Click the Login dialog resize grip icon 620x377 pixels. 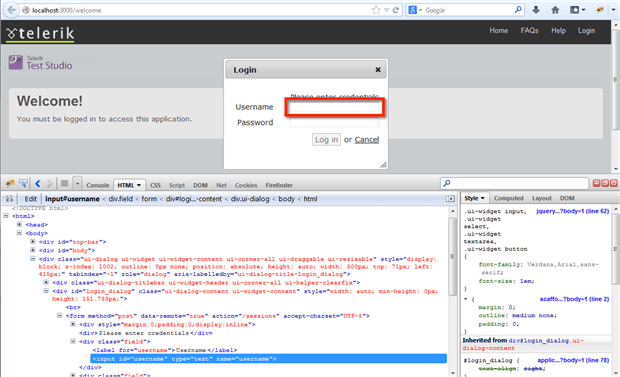click(x=383, y=165)
